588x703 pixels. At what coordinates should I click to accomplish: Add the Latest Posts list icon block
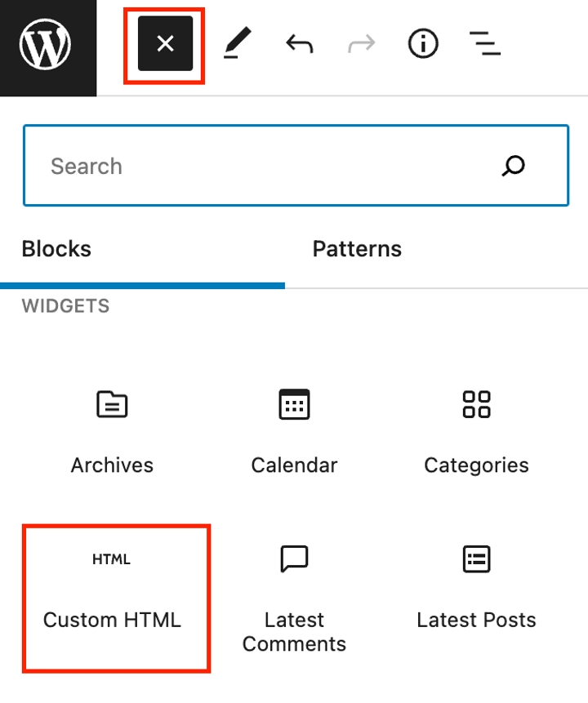click(476, 558)
